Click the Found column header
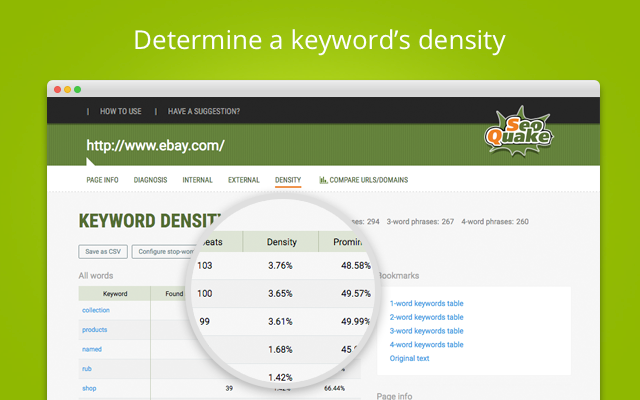 tap(174, 293)
